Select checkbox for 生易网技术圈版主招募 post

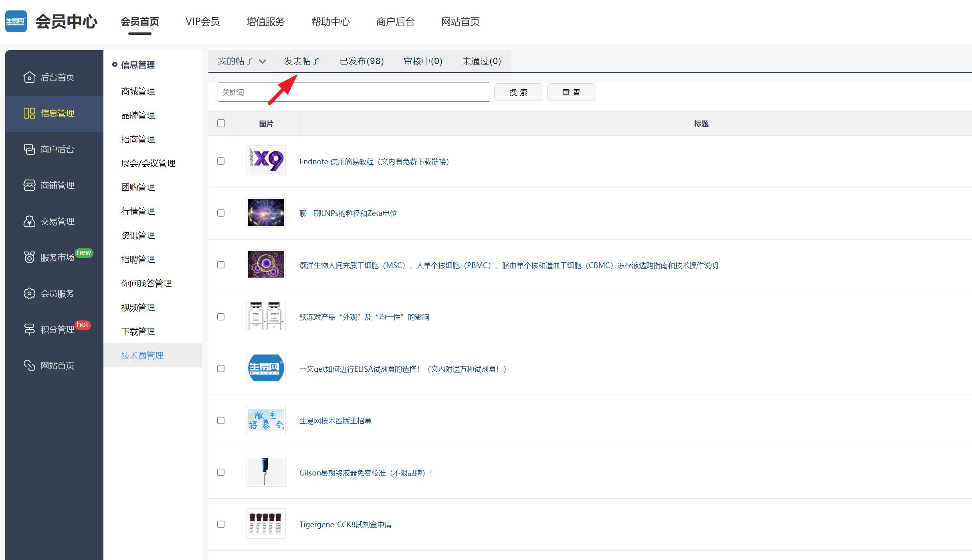pyautogui.click(x=221, y=421)
